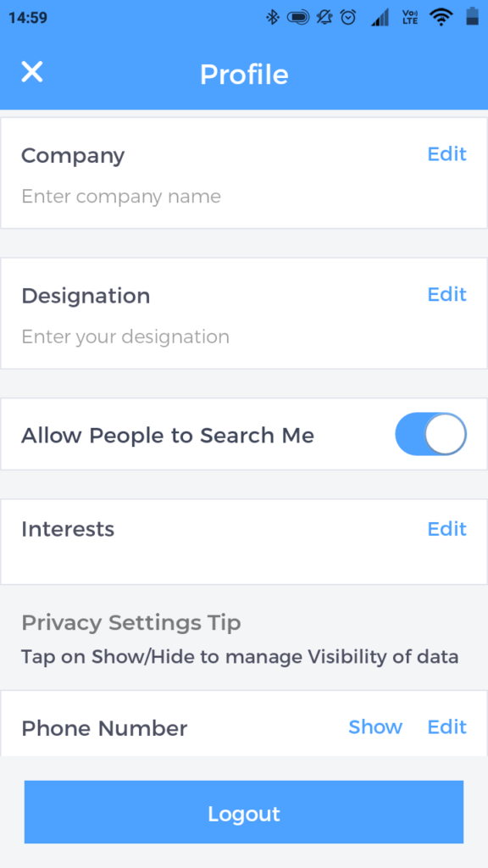The width and height of the screenshot is (488, 868).
Task: Tap the cellular signal bars icon
Action: 379,16
